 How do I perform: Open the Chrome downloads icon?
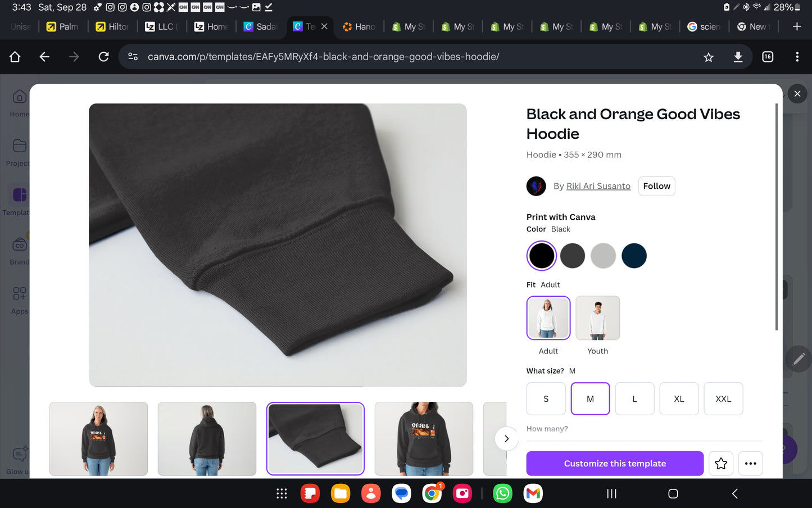click(x=738, y=57)
